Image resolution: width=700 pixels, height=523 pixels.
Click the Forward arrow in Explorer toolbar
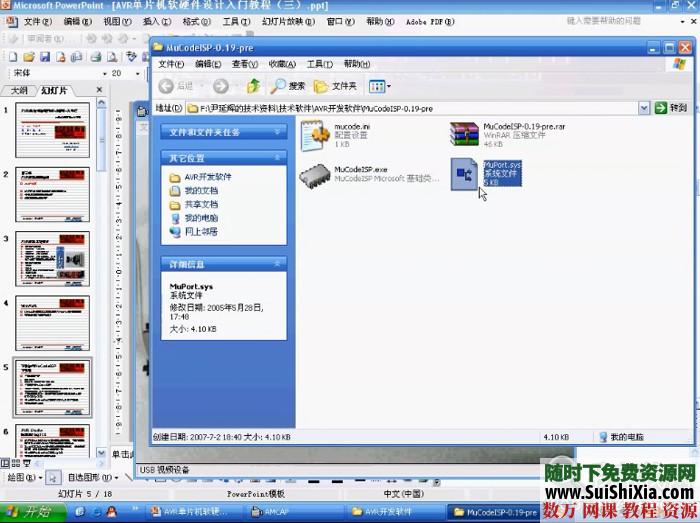pos(221,86)
